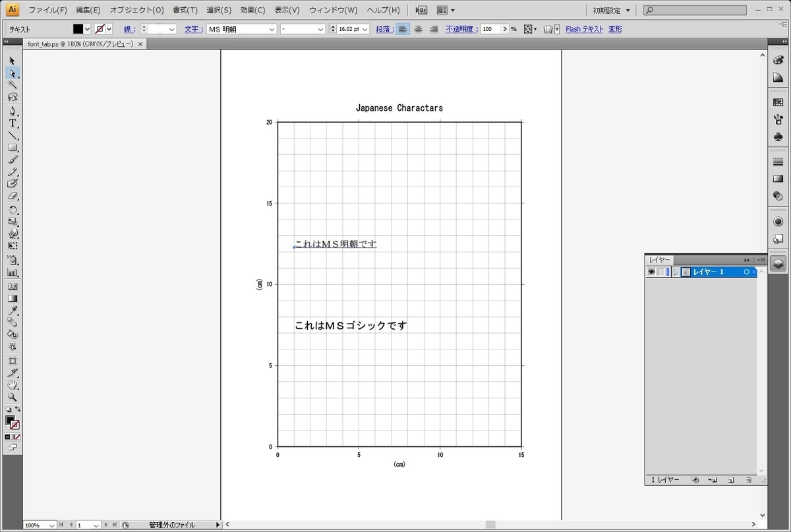Select the Magic Wand tool
791x532 pixels.
[x=13, y=85]
